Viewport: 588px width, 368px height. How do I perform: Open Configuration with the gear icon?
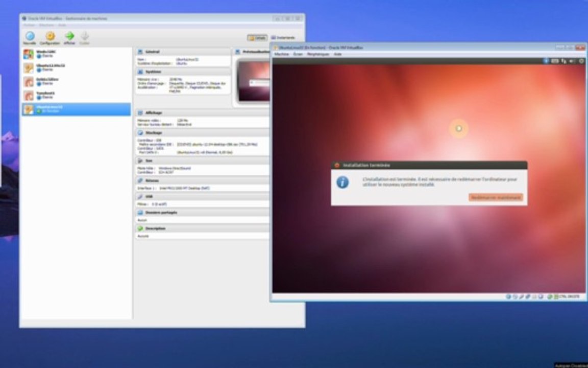[x=50, y=36]
